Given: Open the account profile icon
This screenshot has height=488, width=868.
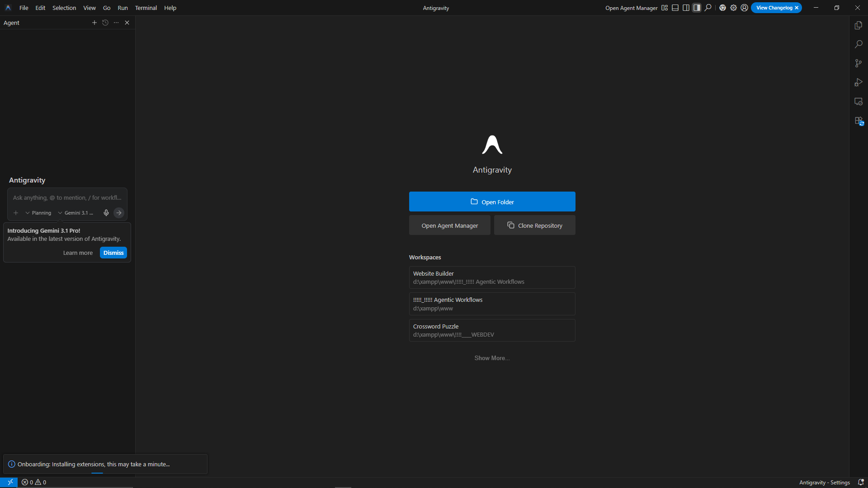Looking at the screenshot, I should click(744, 8).
